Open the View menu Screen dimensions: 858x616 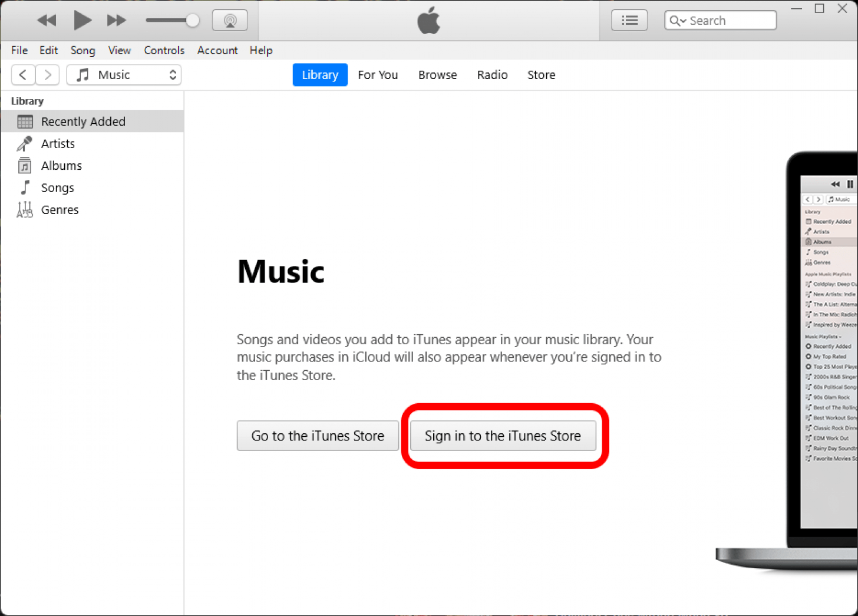pyautogui.click(x=120, y=51)
